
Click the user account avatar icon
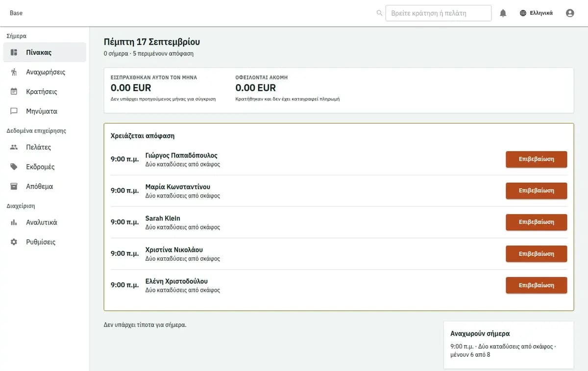click(570, 13)
